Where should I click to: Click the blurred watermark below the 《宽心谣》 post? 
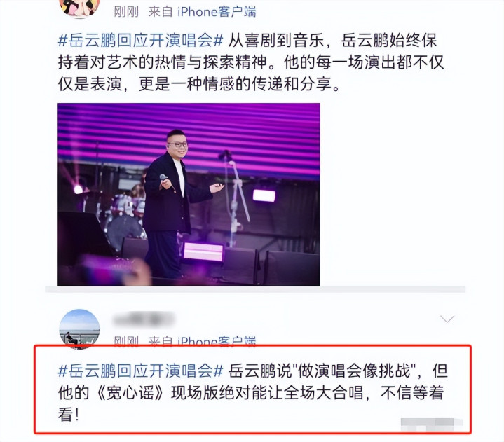431,425
